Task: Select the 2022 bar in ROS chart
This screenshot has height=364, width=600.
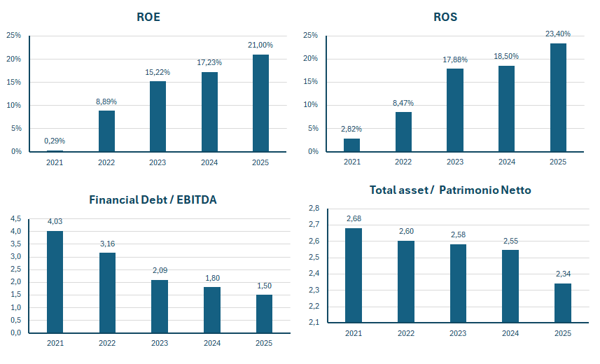Action: click(403, 132)
